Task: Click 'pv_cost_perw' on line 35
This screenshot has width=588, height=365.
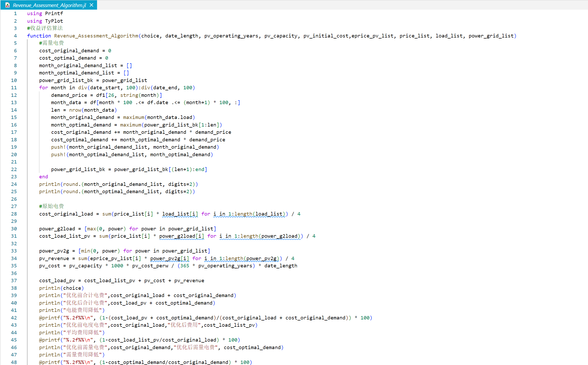Action: 150,266
